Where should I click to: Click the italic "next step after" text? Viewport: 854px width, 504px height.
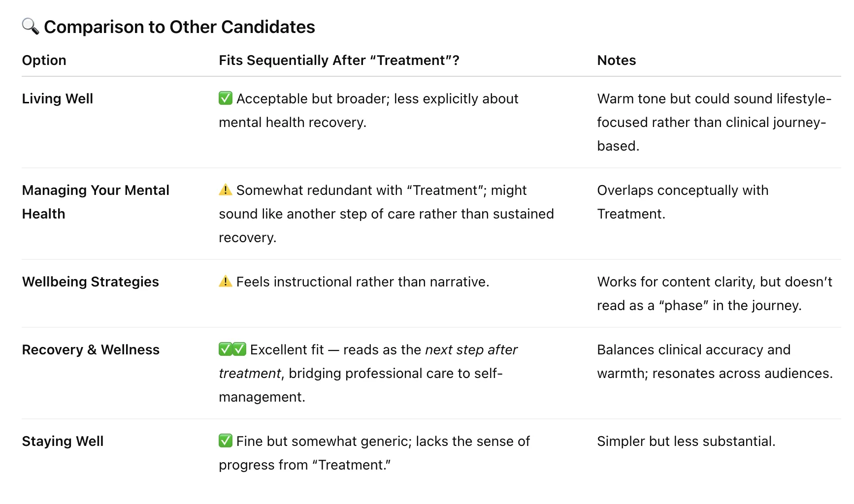(x=471, y=349)
